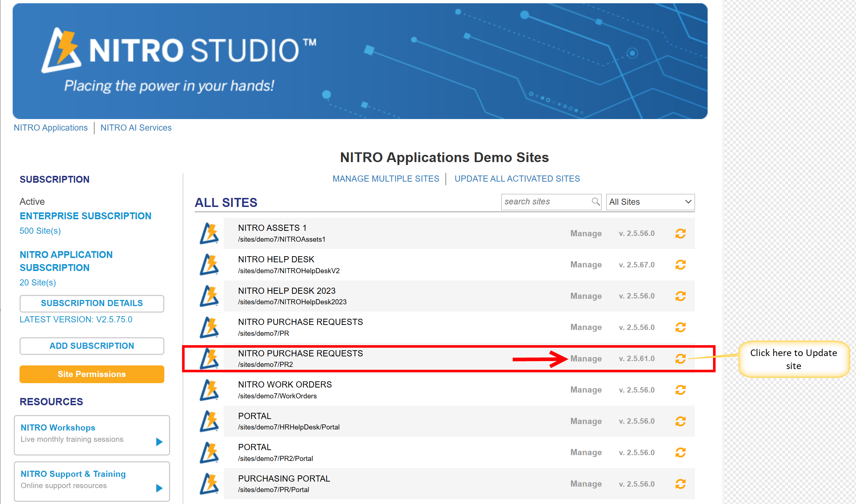Click NITRO APPLICATION SUBSCRIPTION link

tap(66, 261)
